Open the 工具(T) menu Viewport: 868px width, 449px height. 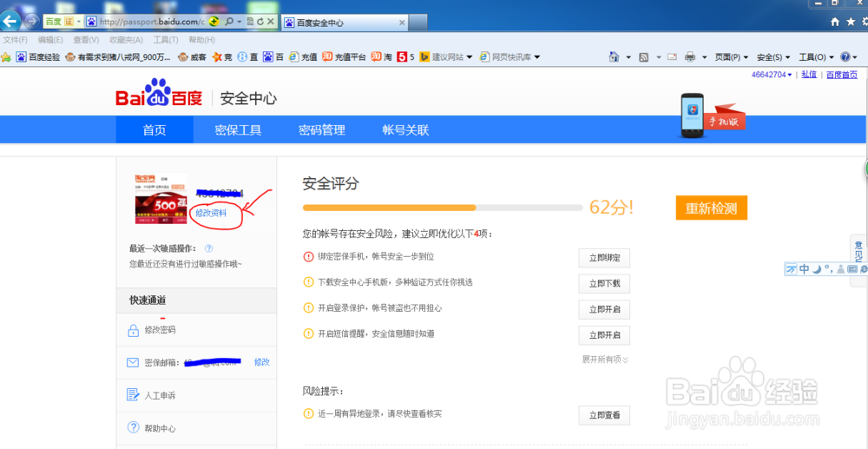coord(166,40)
